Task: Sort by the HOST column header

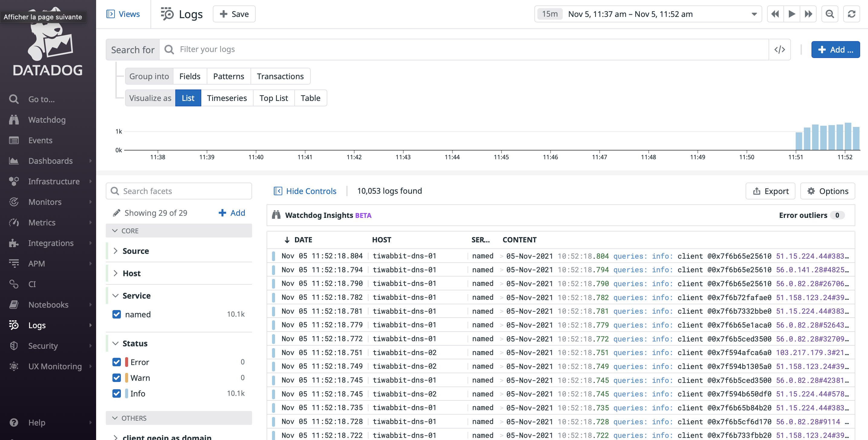Action: [381, 240]
